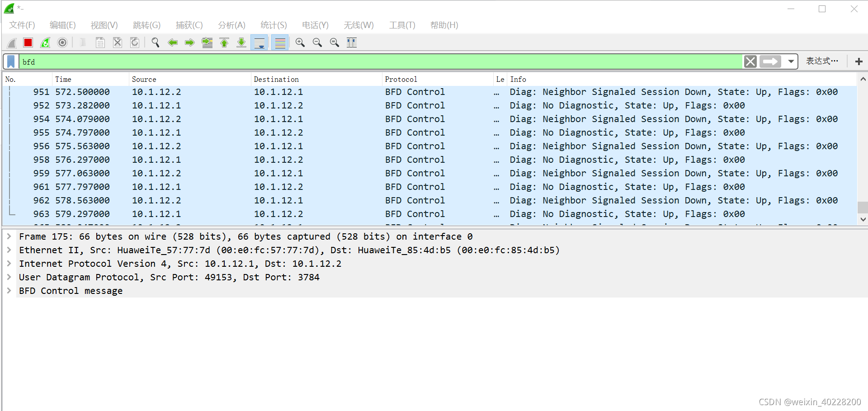Expand the Frame 175 details

point(9,236)
